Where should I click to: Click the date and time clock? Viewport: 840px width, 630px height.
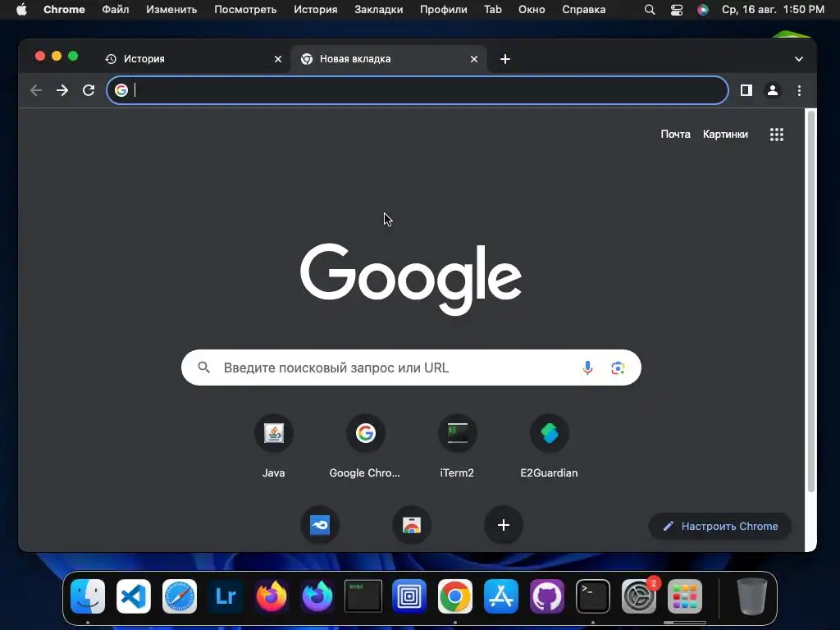click(x=773, y=10)
